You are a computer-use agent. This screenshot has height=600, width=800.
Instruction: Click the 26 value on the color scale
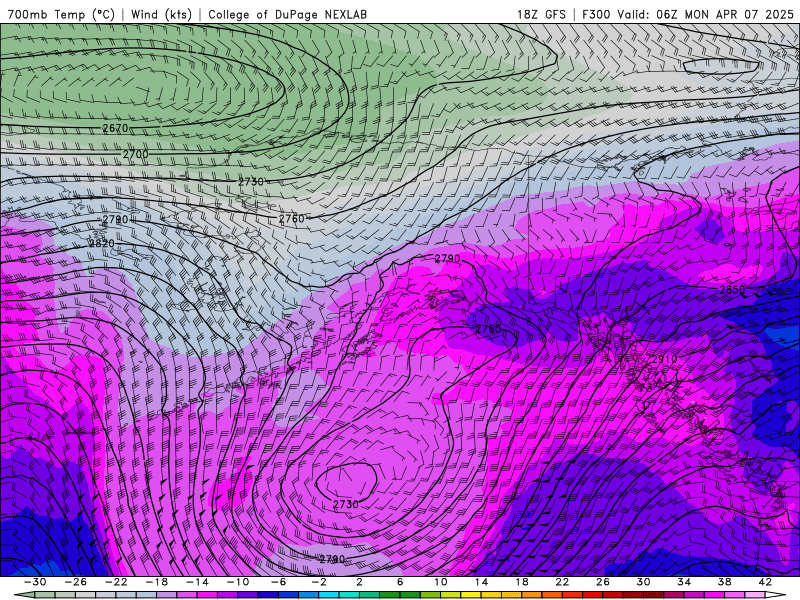603,582
